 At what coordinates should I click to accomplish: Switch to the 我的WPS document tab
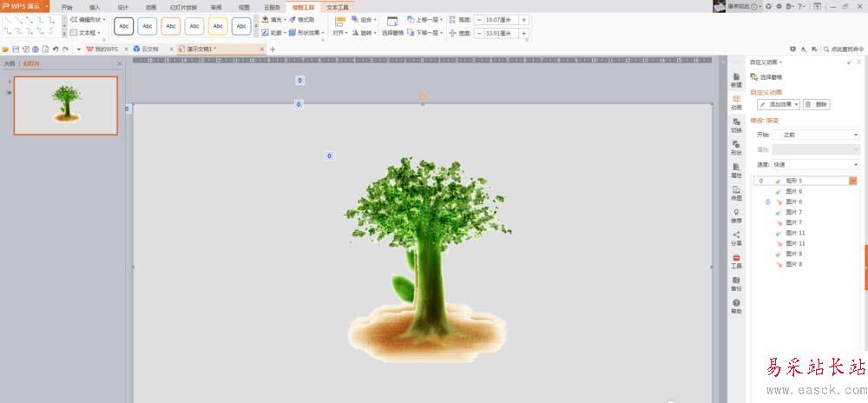tap(105, 50)
